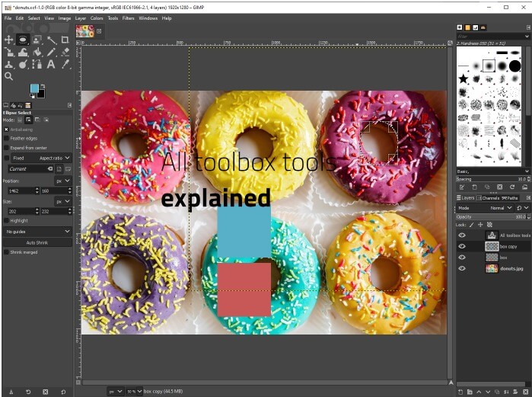Image resolution: width=532 pixels, height=397 pixels.
Task: Open the Edit menu
Action: pyautogui.click(x=20, y=18)
